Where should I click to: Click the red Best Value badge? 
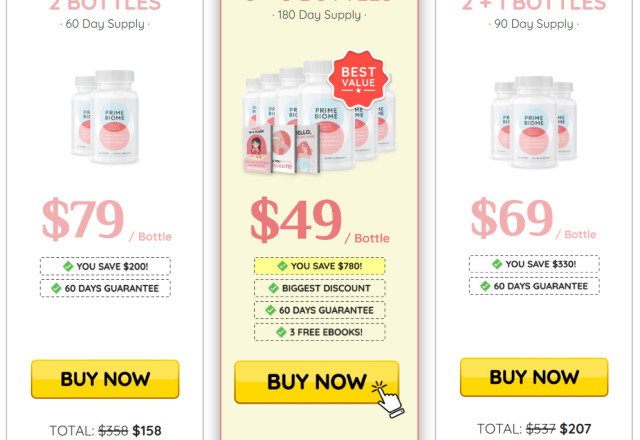[358, 80]
